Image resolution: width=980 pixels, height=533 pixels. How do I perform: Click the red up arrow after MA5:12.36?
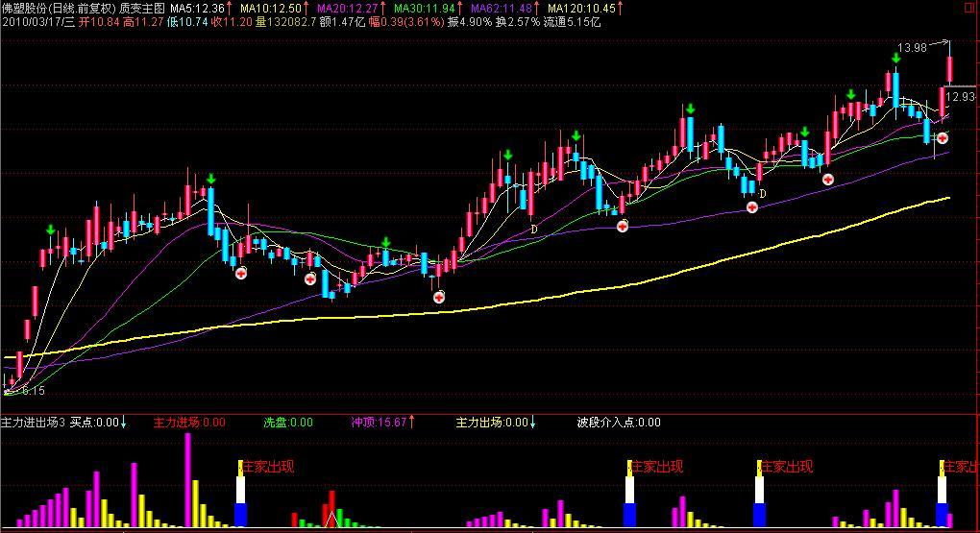(230, 8)
